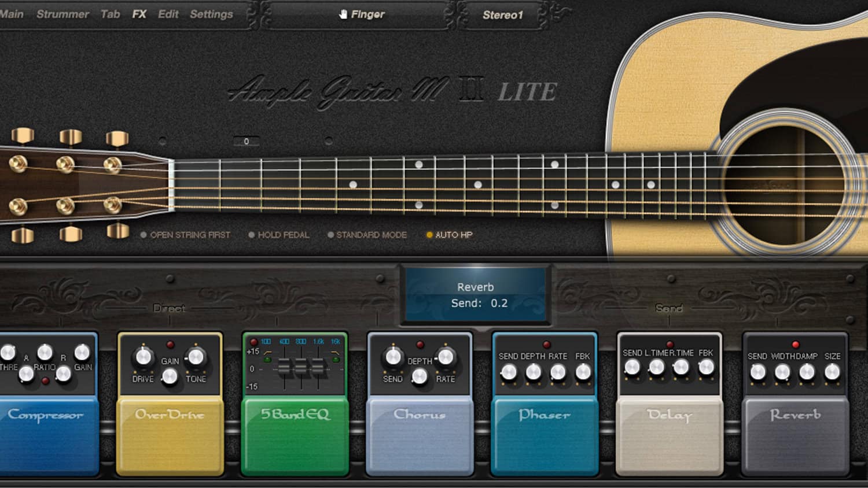Toggle the Chorus pedal power LED

420,345
